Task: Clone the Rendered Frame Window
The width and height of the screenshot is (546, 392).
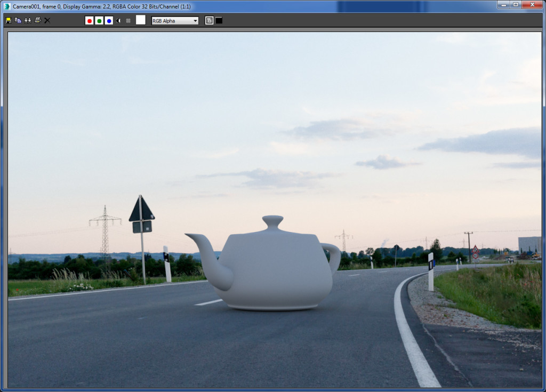Action: [27, 20]
